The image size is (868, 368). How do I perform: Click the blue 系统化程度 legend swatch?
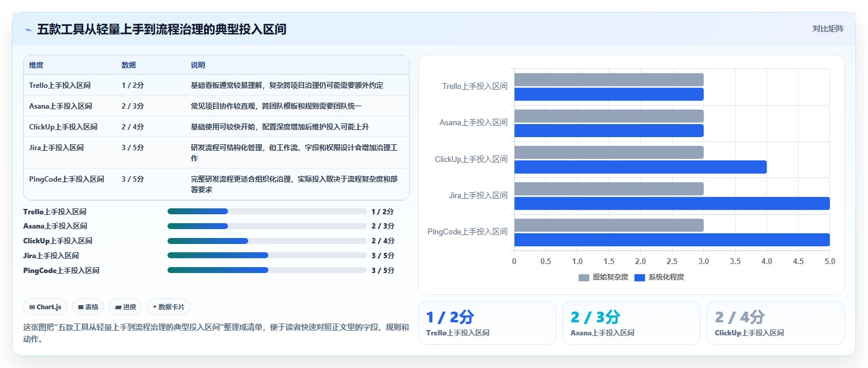click(640, 277)
